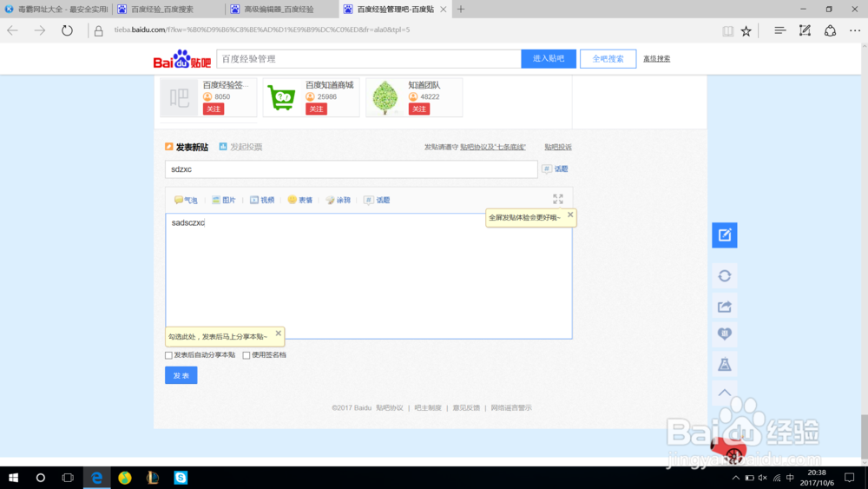868x489 pixels.
Task: Open footer 贴吧协议 link
Action: pyautogui.click(x=390, y=408)
